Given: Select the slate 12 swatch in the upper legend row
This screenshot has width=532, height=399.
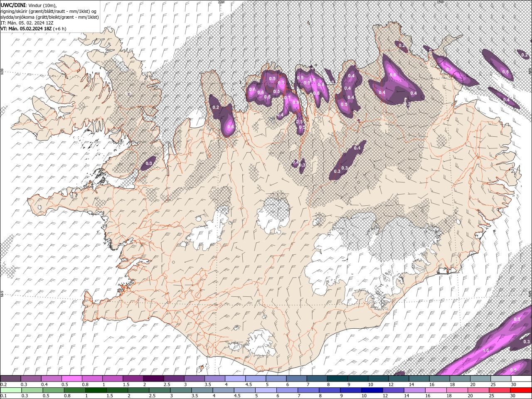Looking at the screenshot, I should click(x=399, y=379).
